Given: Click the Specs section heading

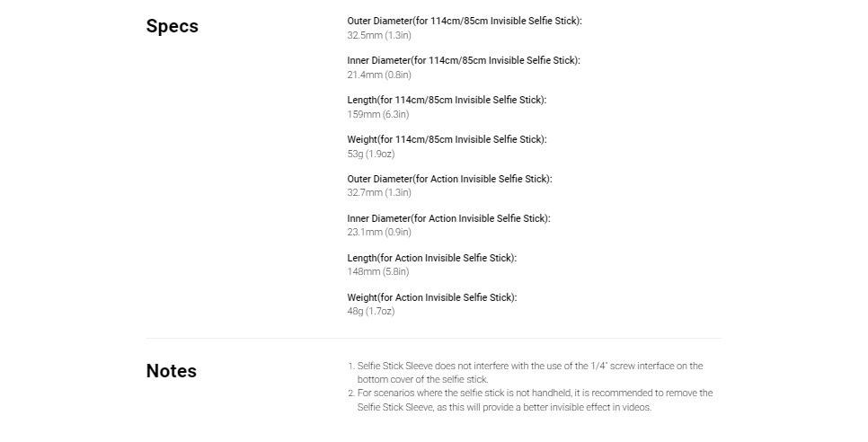Looking at the screenshot, I should (x=173, y=26).
